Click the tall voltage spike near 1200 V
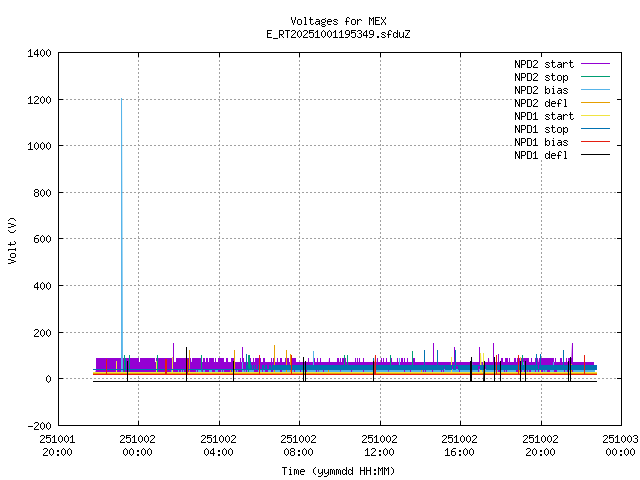This screenshot has height=480, width=640. click(x=122, y=110)
